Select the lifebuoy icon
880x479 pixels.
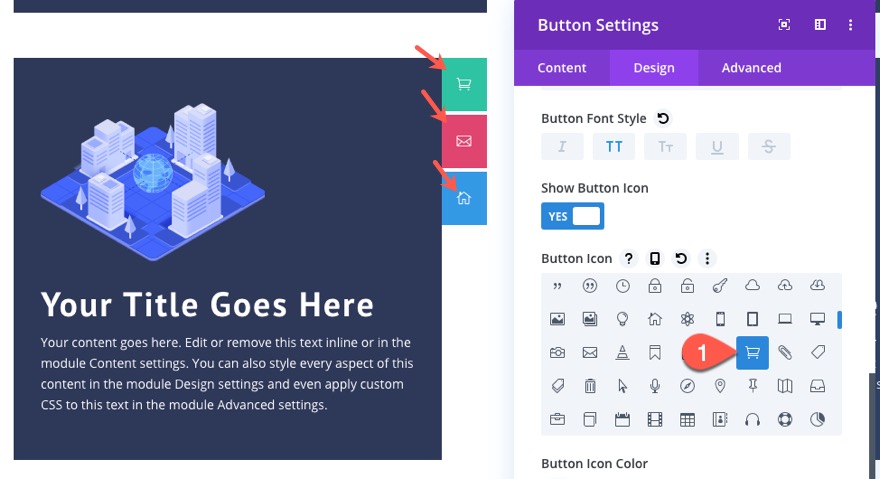coord(785,419)
